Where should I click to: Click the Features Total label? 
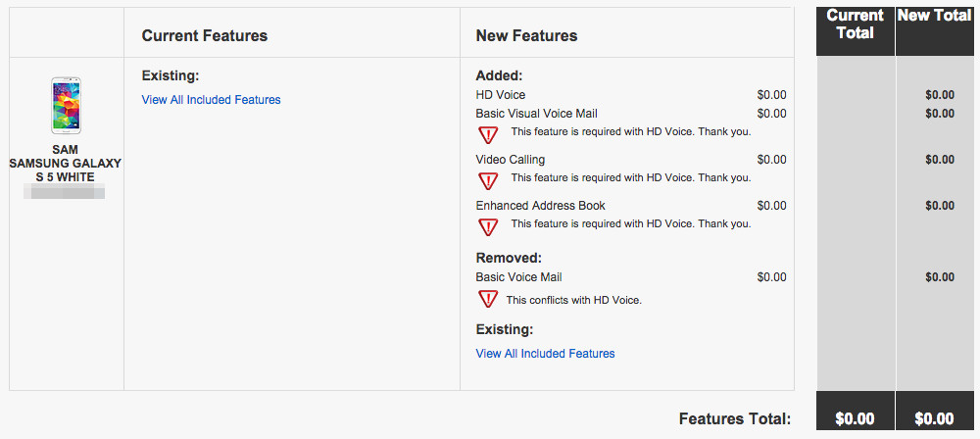click(x=734, y=419)
